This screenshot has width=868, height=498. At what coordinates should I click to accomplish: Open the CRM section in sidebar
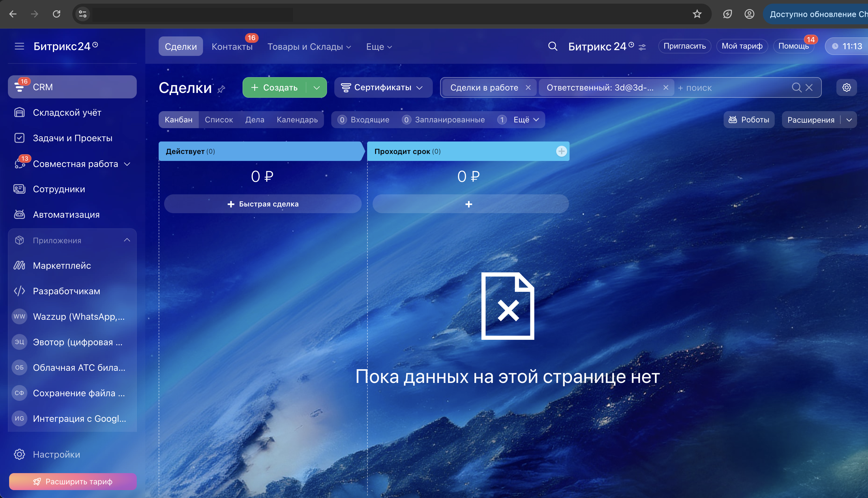[72, 87]
